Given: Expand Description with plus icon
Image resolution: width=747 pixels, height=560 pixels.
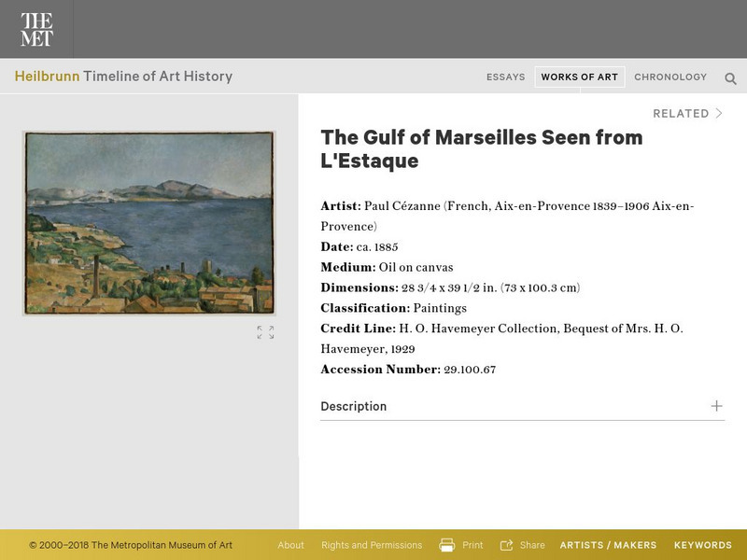Looking at the screenshot, I should click(x=716, y=406).
